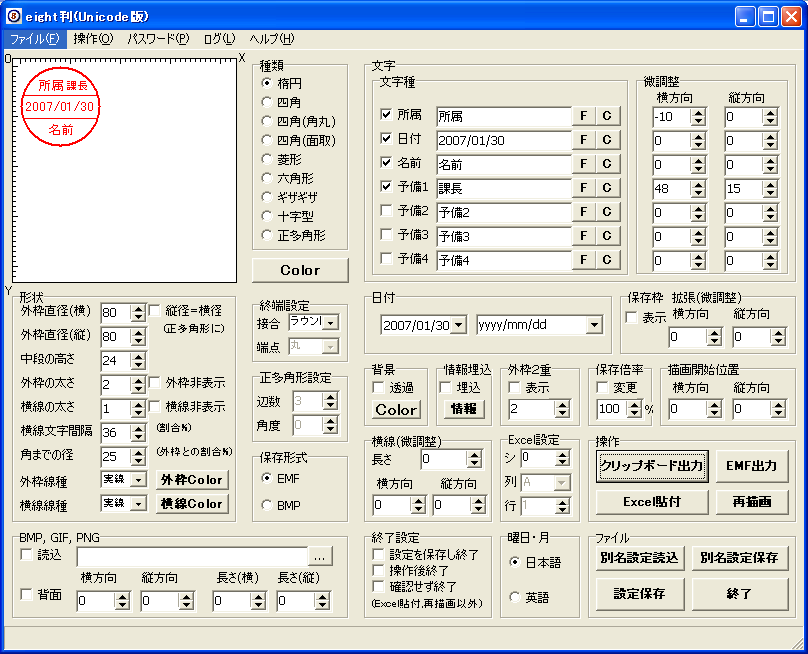Click the 課長 text input field
808x654 pixels.
504,188
